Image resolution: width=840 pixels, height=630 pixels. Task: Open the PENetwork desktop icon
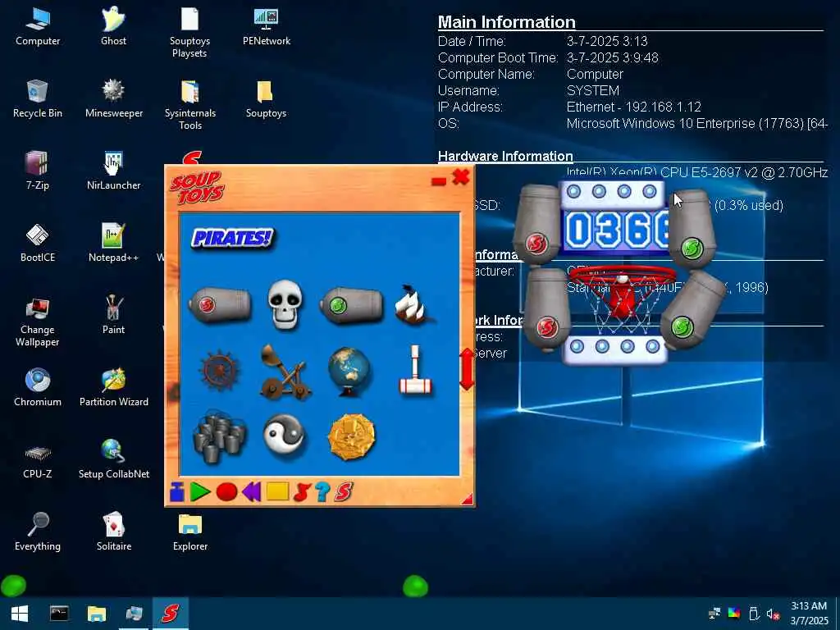[267, 27]
